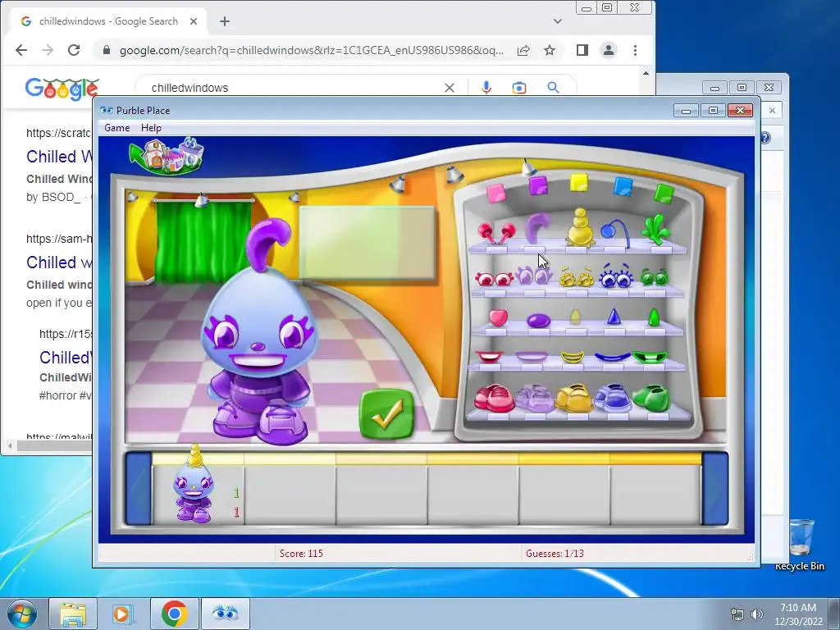Viewport: 840px width, 630px height.
Task: Choose the green mouth
Action: click(x=651, y=357)
